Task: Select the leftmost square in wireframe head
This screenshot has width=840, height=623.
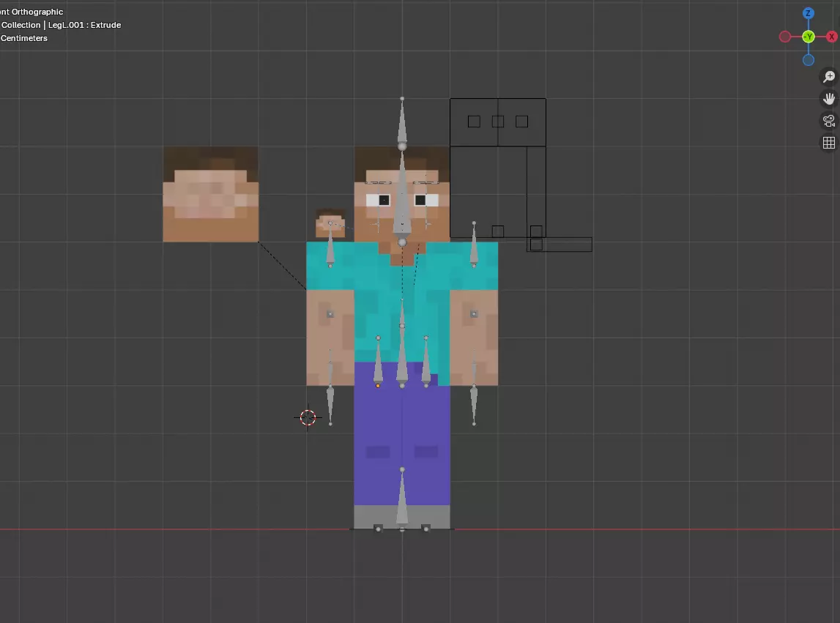Action: (474, 122)
